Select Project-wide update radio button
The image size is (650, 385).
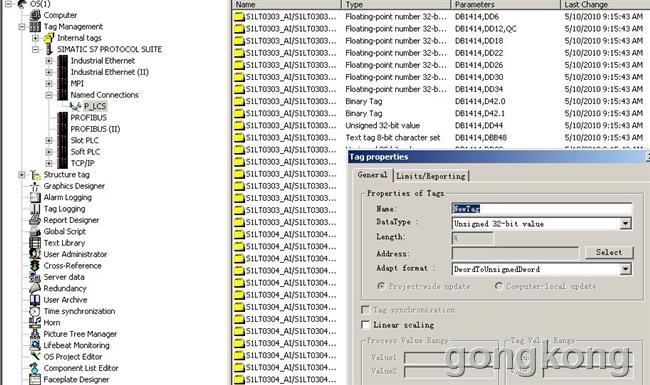[381, 286]
